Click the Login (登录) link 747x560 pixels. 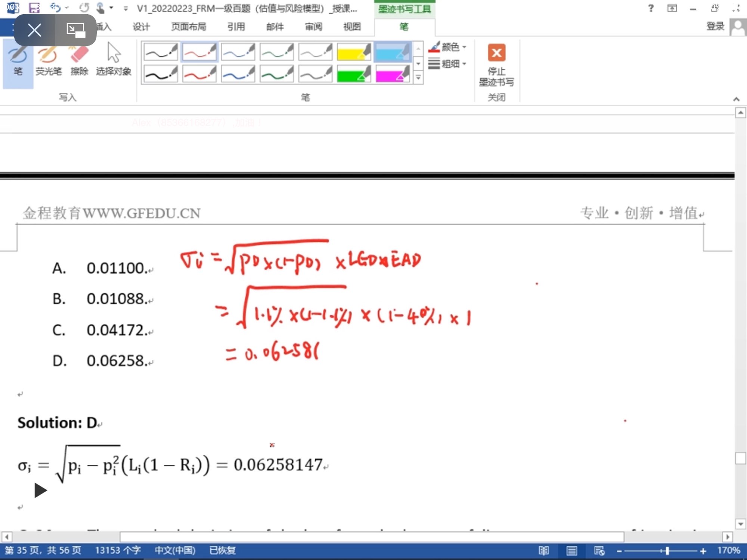[715, 26]
